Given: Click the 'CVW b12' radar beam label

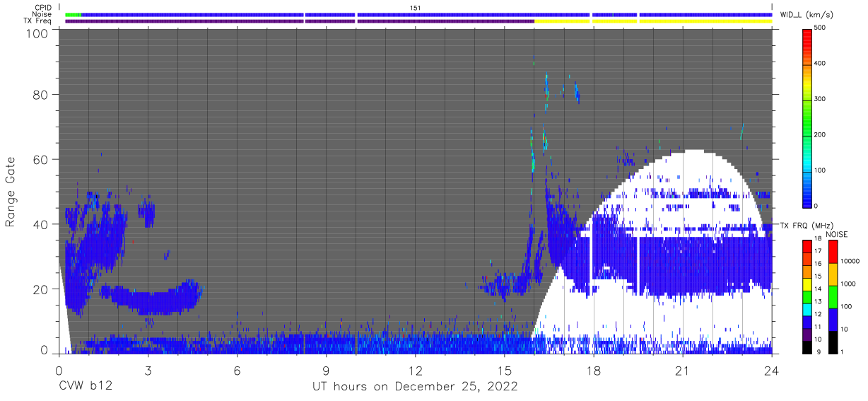Looking at the screenshot, I should (x=85, y=387).
